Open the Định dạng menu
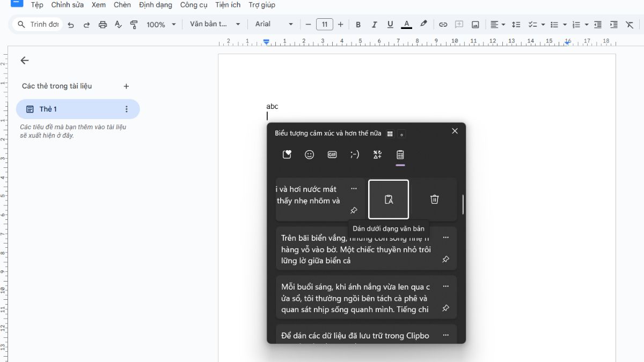644x362 pixels. tap(156, 5)
